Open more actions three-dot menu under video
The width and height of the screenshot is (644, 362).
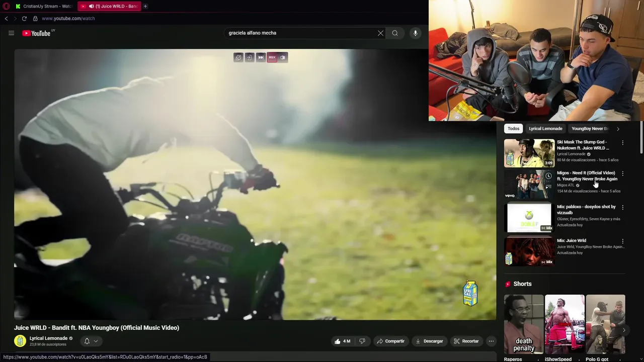[x=492, y=341]
